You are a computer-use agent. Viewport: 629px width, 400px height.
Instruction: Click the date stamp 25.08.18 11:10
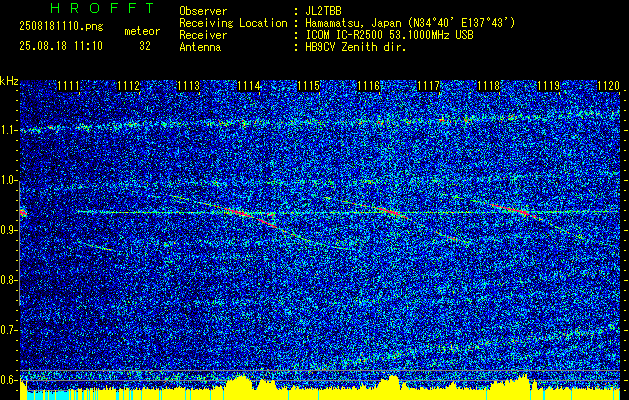coord(61,46)
